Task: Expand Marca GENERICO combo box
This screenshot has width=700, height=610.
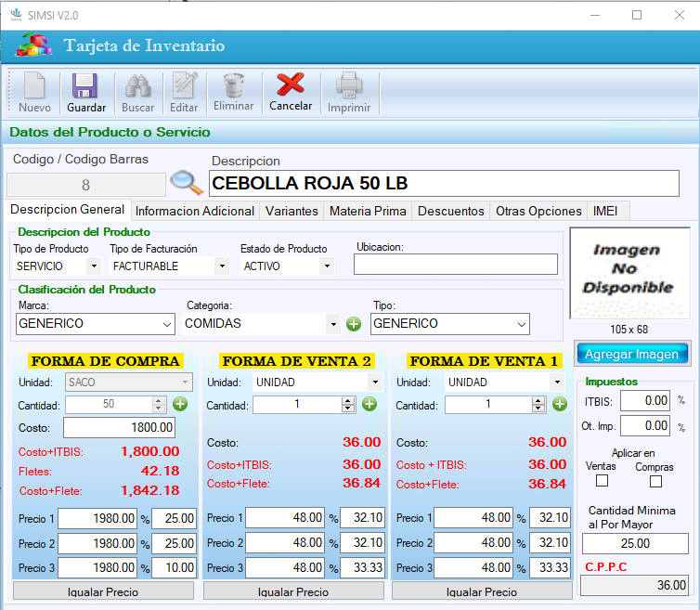Action: click(167, 324)
